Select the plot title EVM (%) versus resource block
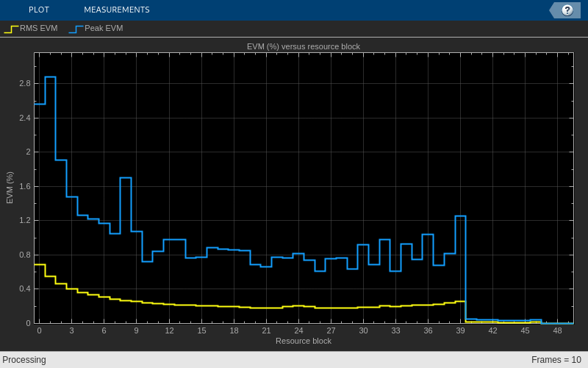Viewport: 588px width, 368px height. [x=304, y=46]
